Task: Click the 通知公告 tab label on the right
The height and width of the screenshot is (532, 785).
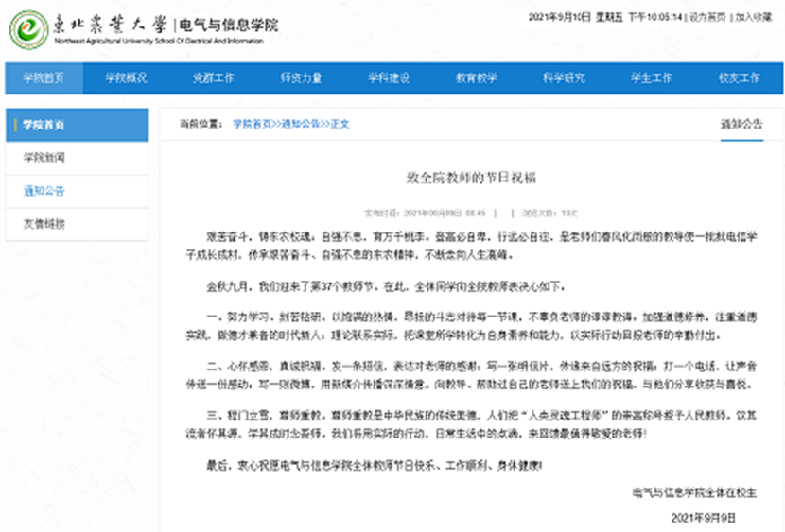Action: [x=741, y=124]
